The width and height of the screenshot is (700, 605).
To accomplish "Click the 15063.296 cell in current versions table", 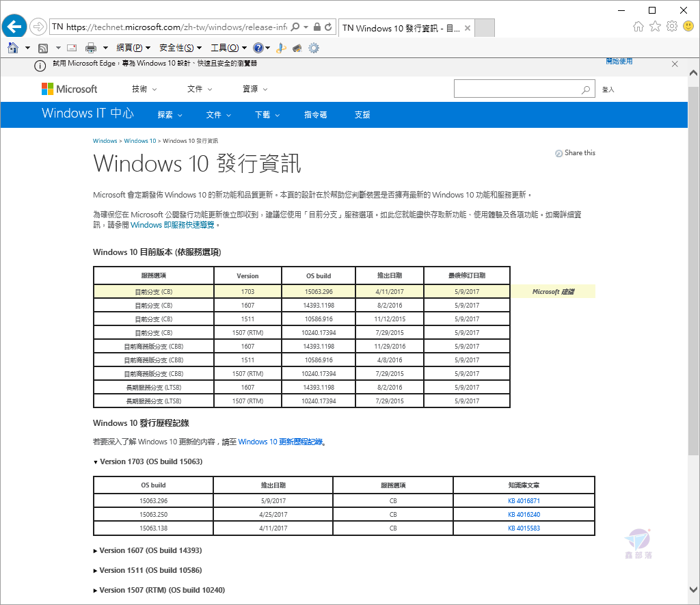I will click(x=319, y=291).
